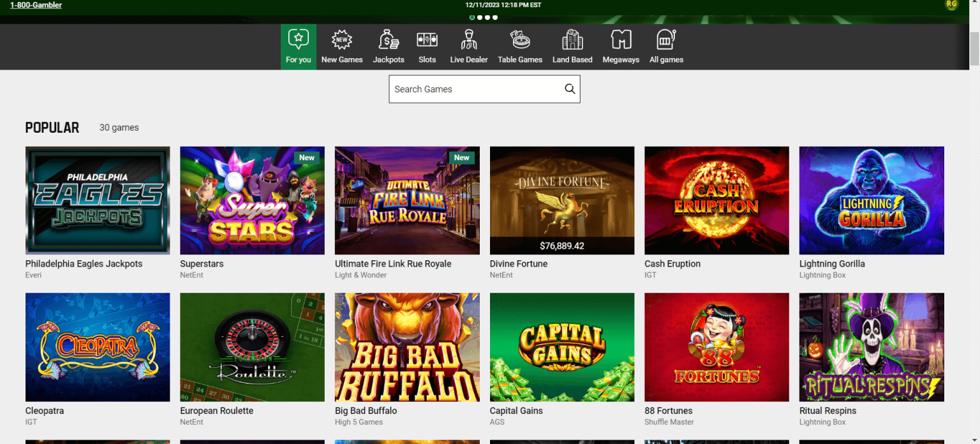Screen dimensions: 980x444
Task: Click the New badge on Superstars
Action: [307, 158]
